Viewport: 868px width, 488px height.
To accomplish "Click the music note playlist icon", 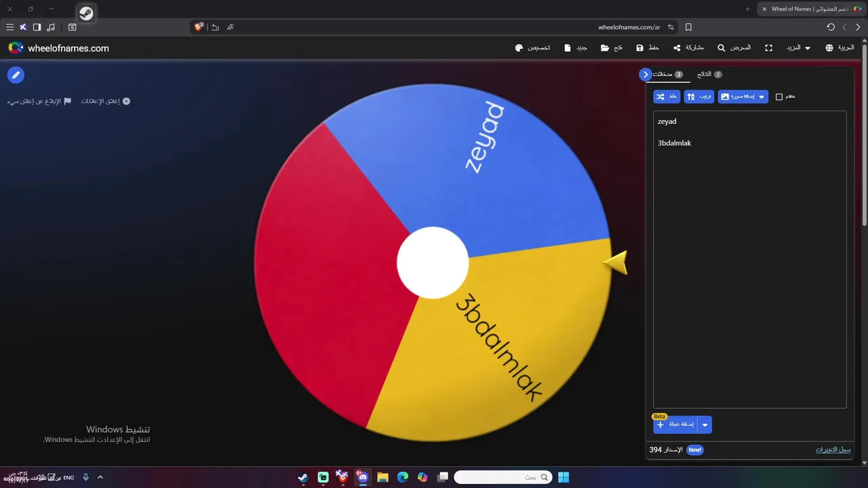I will pos(51,27).
